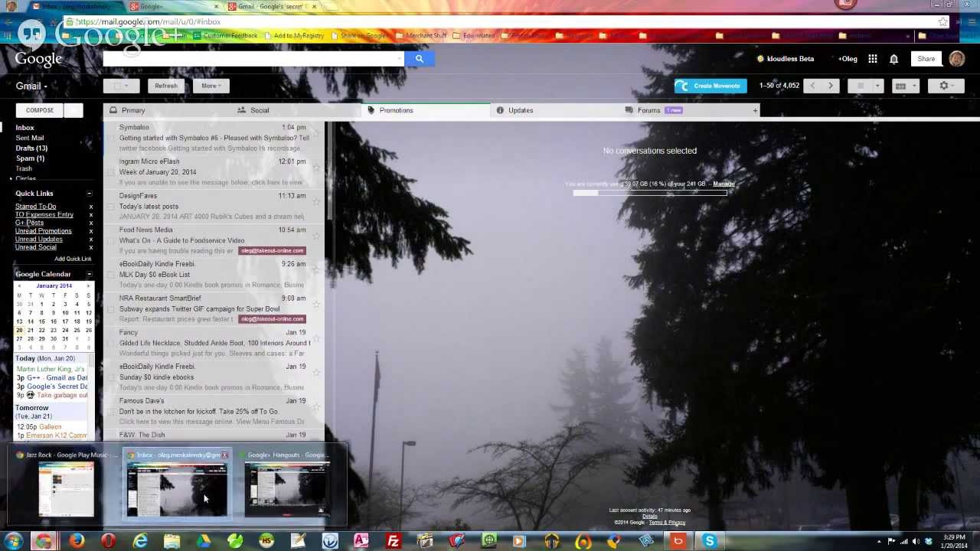Open the Gmail product dropdown
The image size is (980, 551).
(x=31, y=86)
